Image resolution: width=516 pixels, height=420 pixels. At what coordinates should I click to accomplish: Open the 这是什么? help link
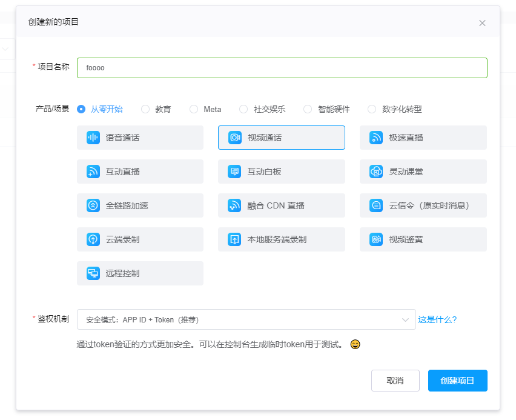[437, 319]
